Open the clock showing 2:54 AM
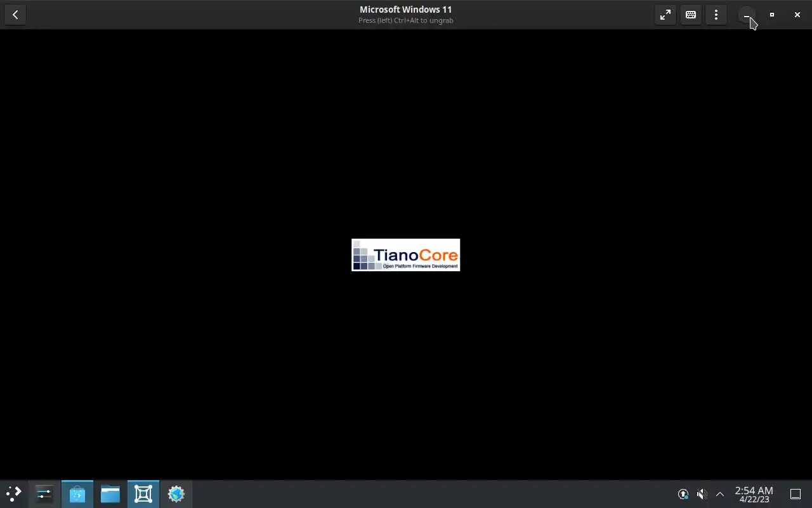Viewport: 812px width, 508px height. (754, 494)
